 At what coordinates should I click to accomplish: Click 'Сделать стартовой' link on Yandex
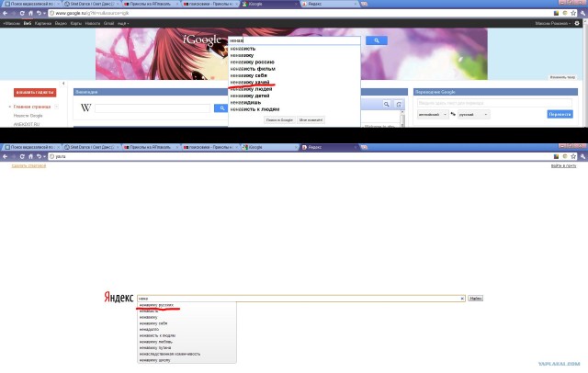click(x=28, y=165)
